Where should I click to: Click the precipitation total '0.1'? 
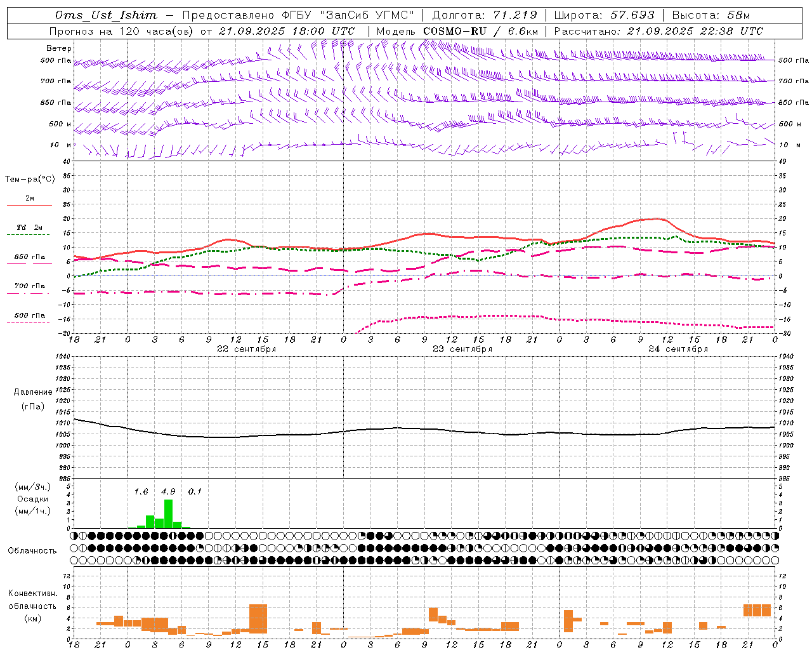click(195, 492)
